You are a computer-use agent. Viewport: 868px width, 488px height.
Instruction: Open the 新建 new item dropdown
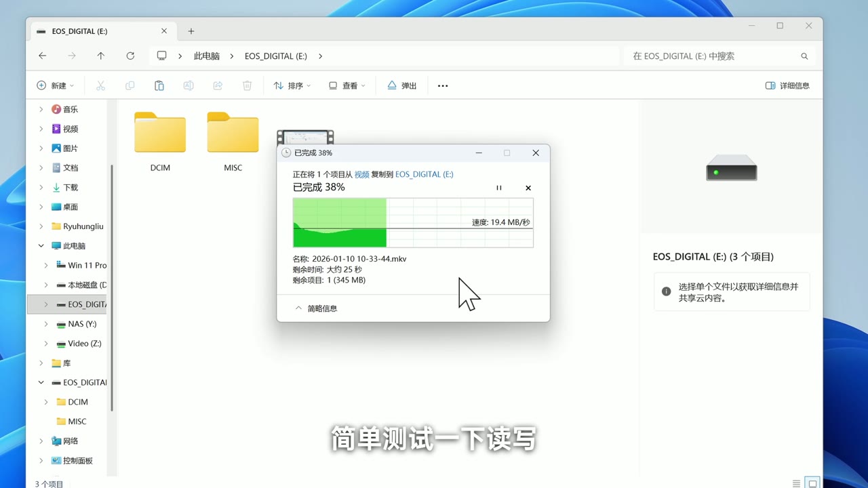coord(56,85)
